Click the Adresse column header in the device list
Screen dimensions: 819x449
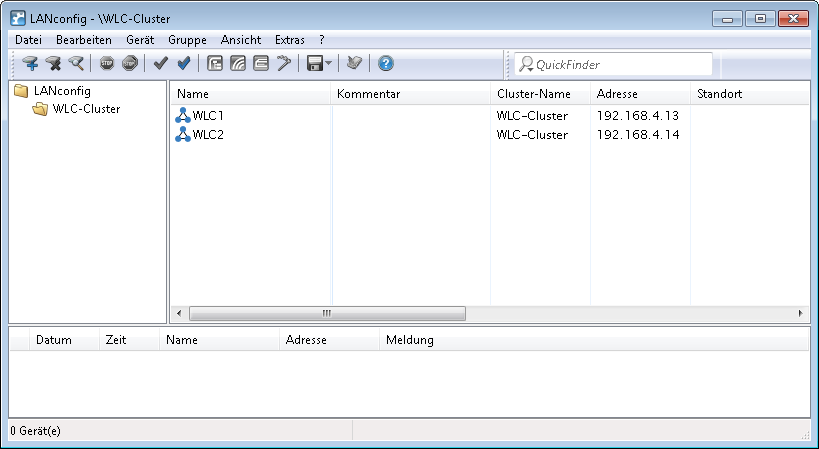click(x=616, y=94)
